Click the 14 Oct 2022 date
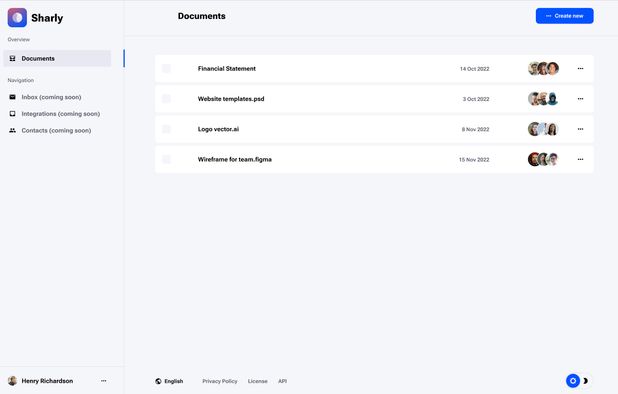The height and width of the screenshot is (394, 618). [x=475, y=69]
